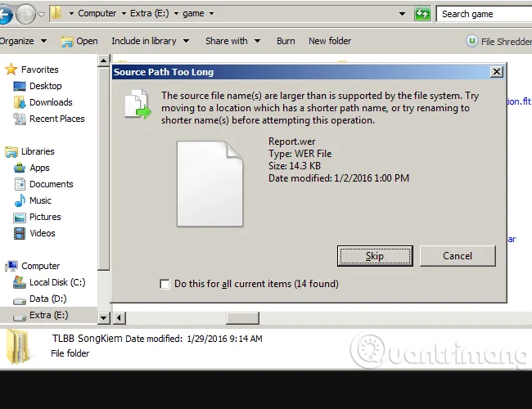Click the Extra (E:) drive icon

coord(20,317)
